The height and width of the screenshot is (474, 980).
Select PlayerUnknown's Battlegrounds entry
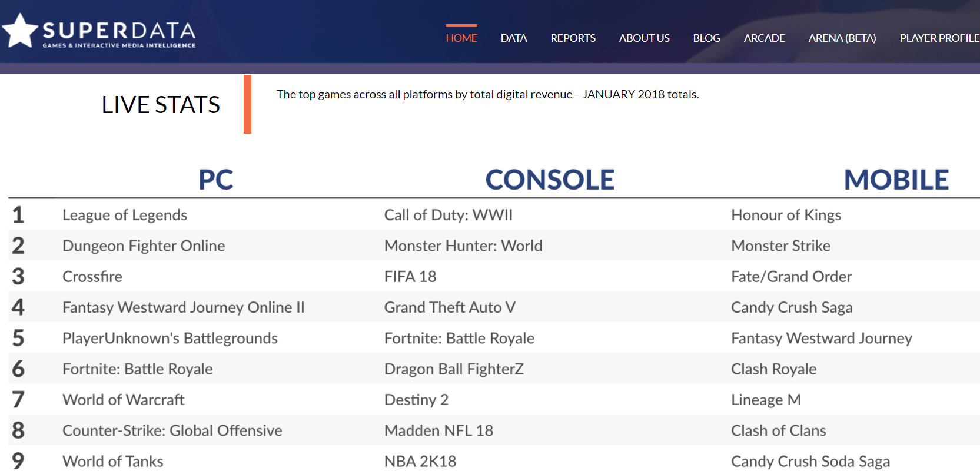170,338
